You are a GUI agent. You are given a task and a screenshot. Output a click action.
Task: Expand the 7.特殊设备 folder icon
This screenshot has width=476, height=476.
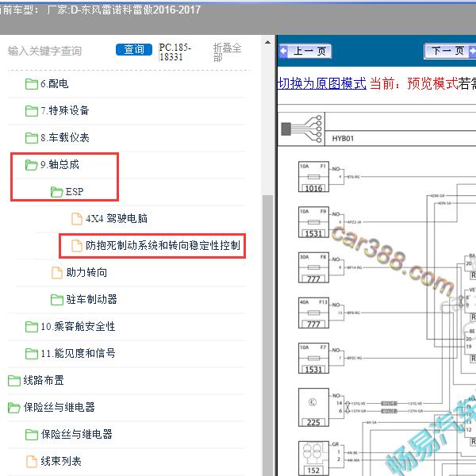click(31, 111)
